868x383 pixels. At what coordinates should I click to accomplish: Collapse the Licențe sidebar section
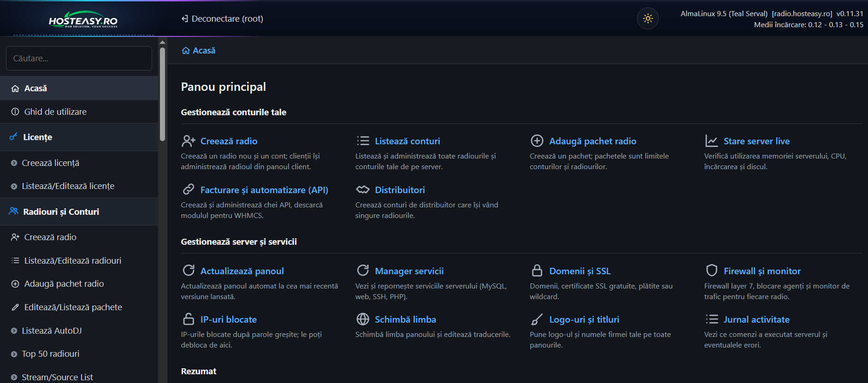pyautogui.click(x=79, y=137)
